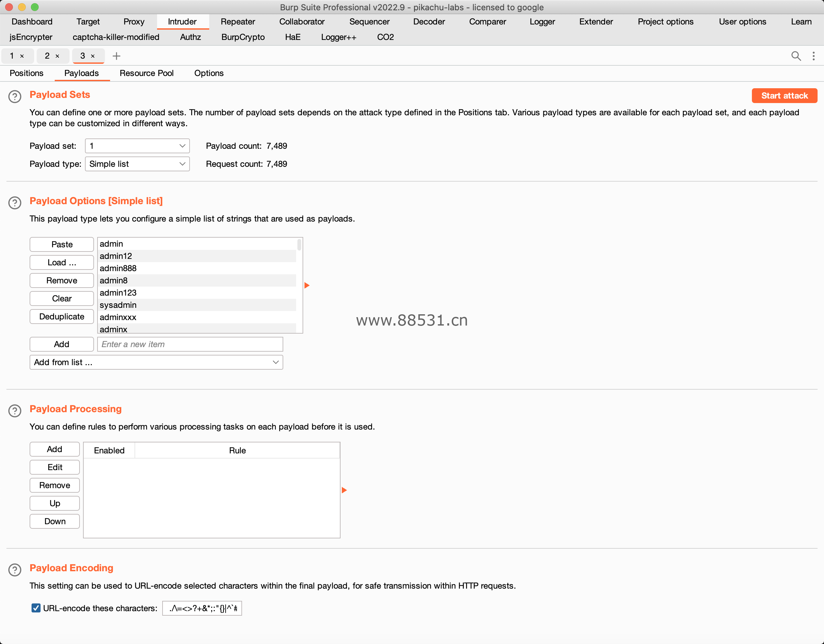The width and height of the screenshot is (824, 644).
Task: Close Intruder tab 3
Action: click(93, 56)
